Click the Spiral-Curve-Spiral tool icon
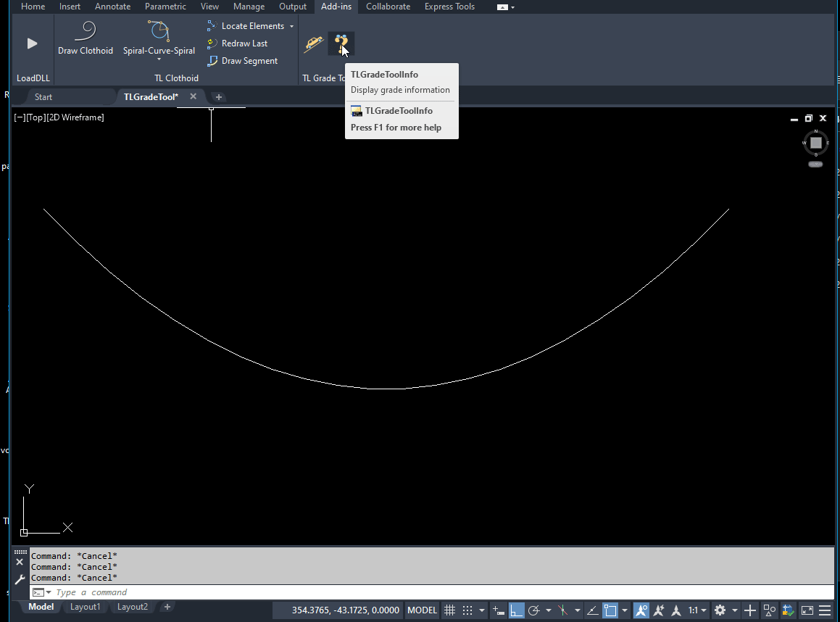840x622 pixels. (159, 31)
